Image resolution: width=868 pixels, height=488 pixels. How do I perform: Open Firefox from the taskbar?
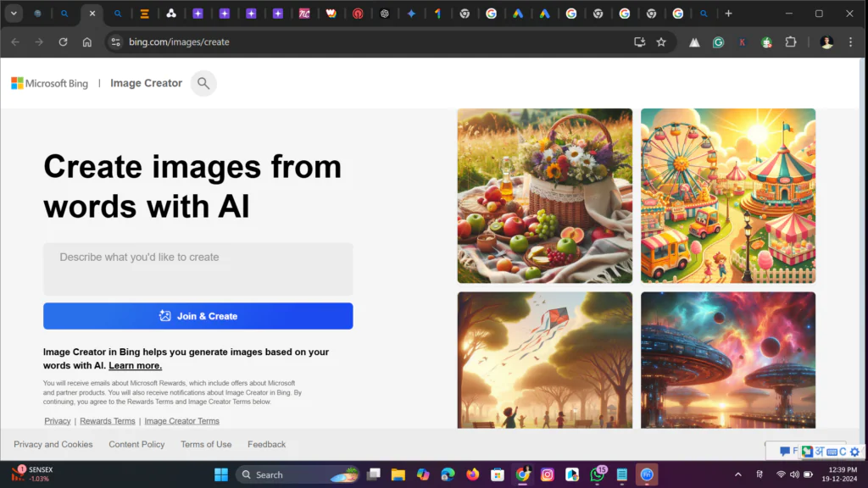[x=473, y=474]
